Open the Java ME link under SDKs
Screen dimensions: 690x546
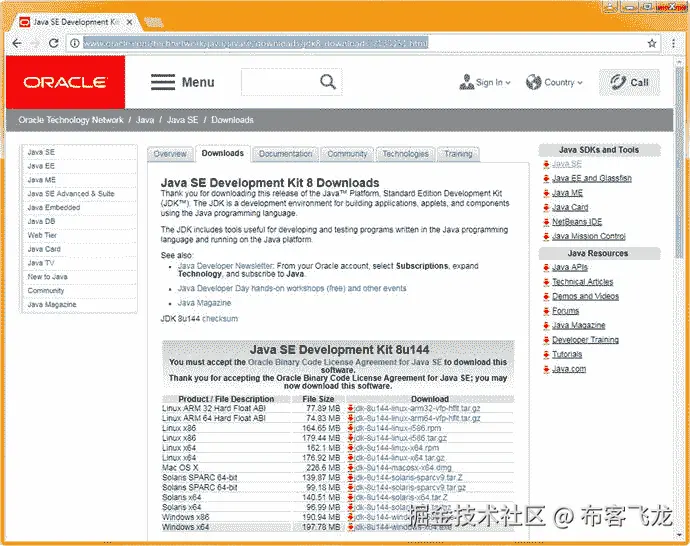[x=567, y=193]
